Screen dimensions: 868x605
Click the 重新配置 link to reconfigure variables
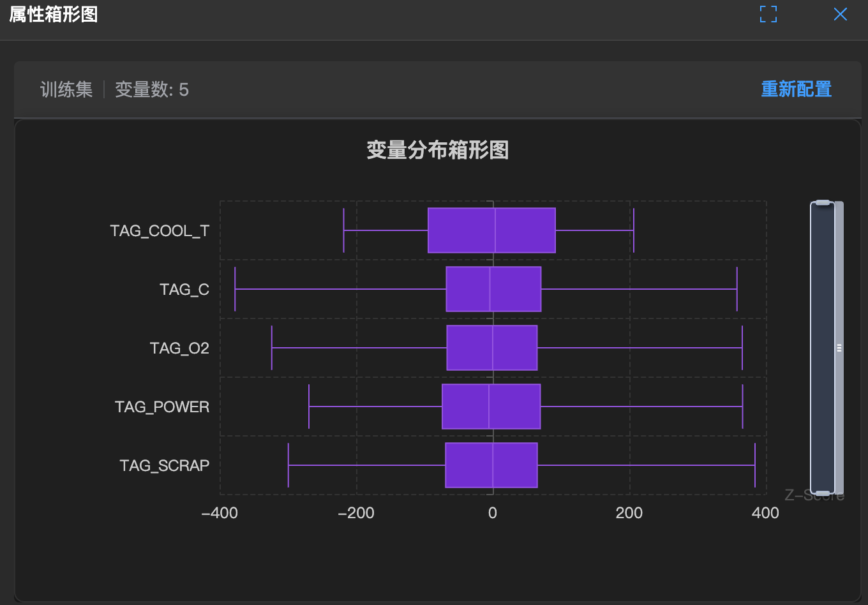(x=796, y=89)
